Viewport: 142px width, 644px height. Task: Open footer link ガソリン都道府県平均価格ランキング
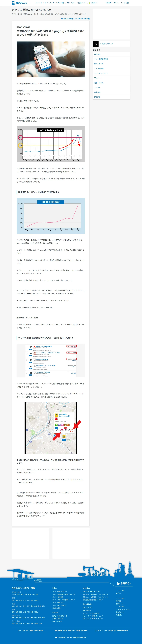(63, 594)
